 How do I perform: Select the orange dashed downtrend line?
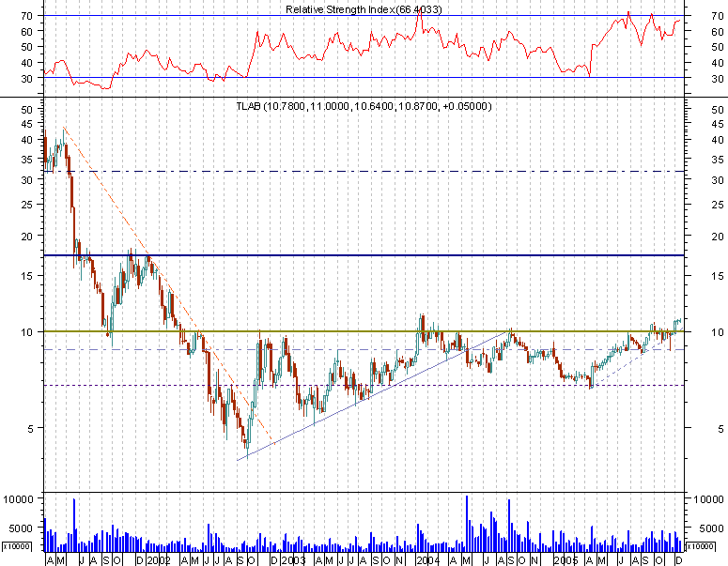tap(169, 285)
